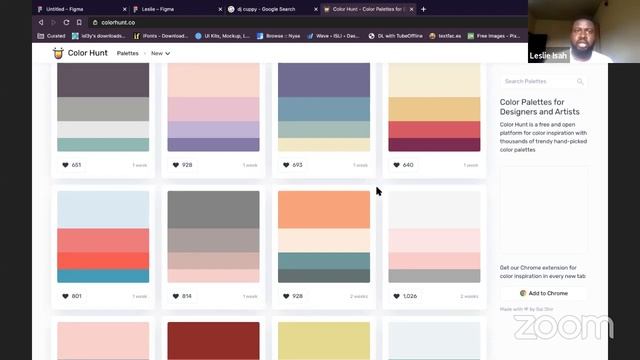The image size is (640, 360).
Task: Click the Search Palettes input field
Action: coord(544,82)
